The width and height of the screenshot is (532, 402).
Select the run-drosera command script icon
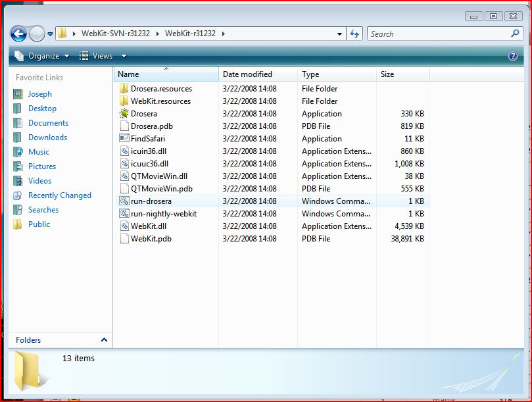[124, 201]
